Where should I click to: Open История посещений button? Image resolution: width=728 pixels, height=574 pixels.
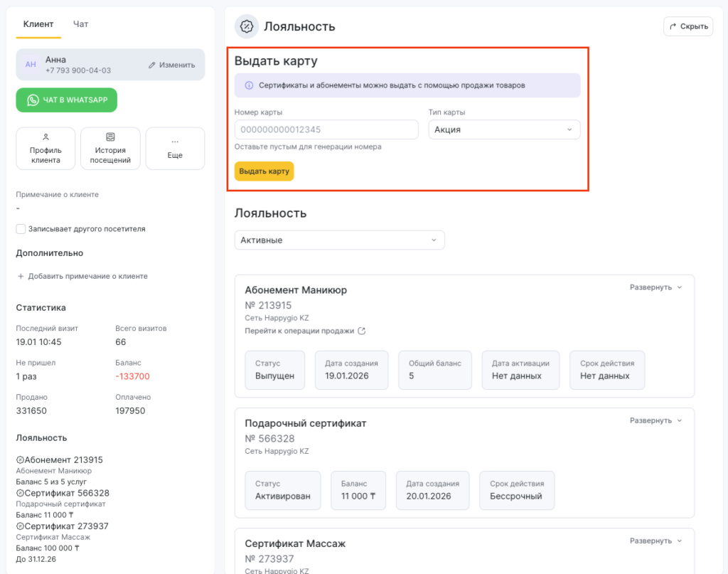110,149
